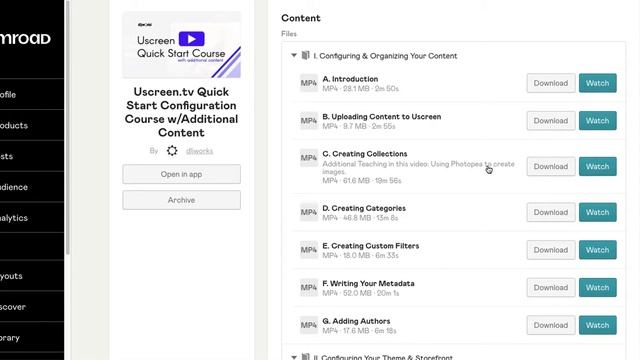Download the Creating Categories video

(x=551, y=212)
